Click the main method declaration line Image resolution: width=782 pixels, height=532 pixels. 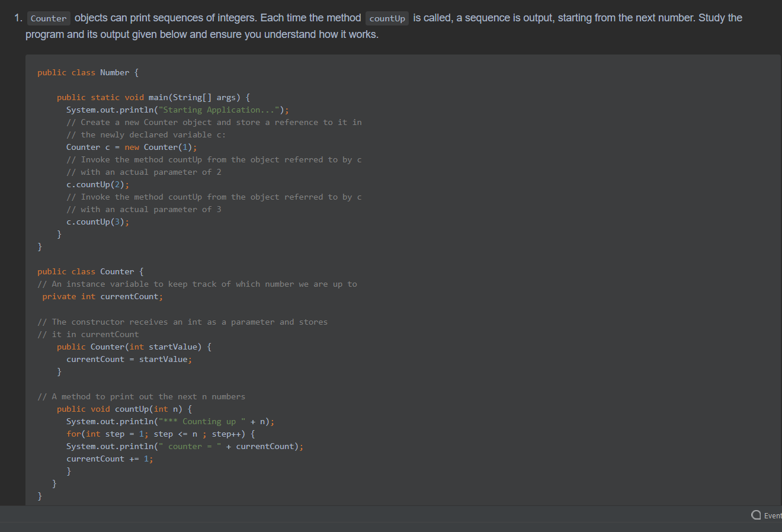152,97
